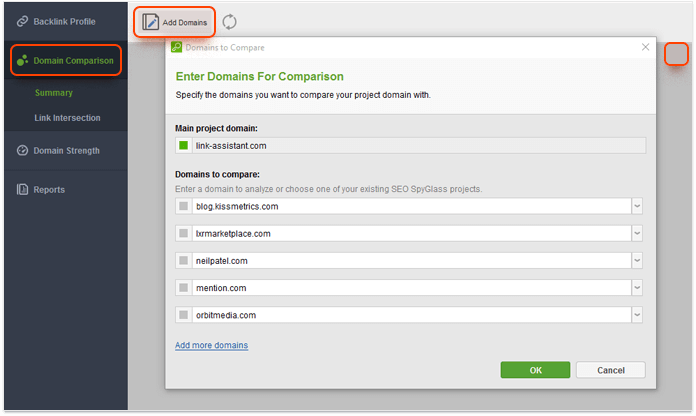Open the Link Intersection sidebar item
This screenshot has width=696, height=416.
tap(67, 118)
